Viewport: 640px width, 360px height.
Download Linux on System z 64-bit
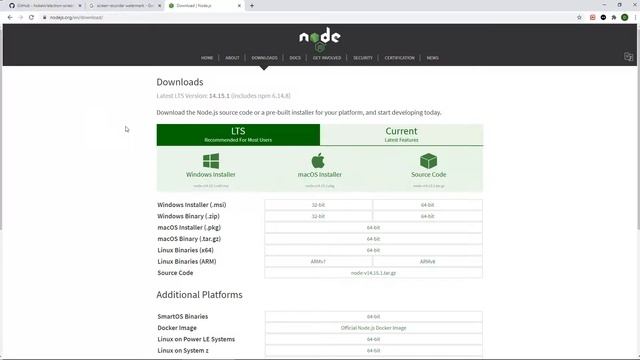373,351
